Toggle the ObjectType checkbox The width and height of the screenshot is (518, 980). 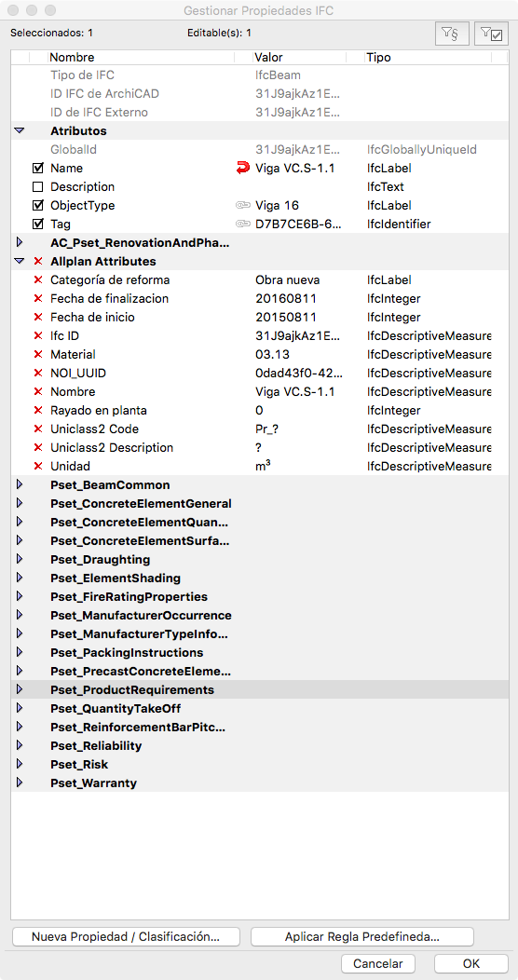[x=38, y=205]
